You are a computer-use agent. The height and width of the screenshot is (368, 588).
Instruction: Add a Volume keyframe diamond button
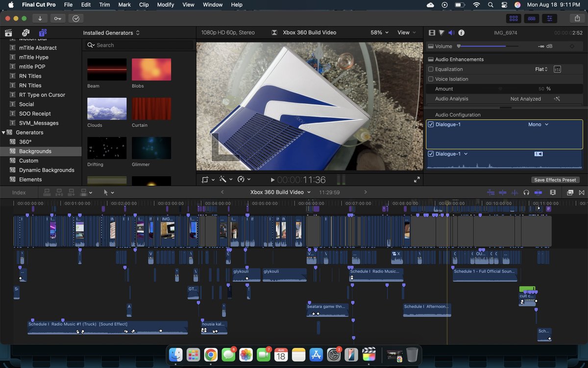(572, 46)
